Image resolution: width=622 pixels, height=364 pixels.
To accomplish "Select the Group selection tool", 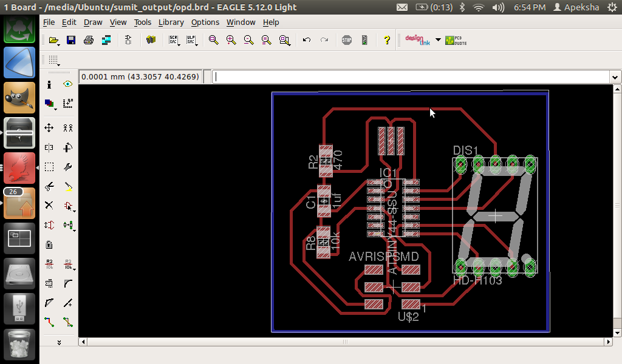I will 49,167.
